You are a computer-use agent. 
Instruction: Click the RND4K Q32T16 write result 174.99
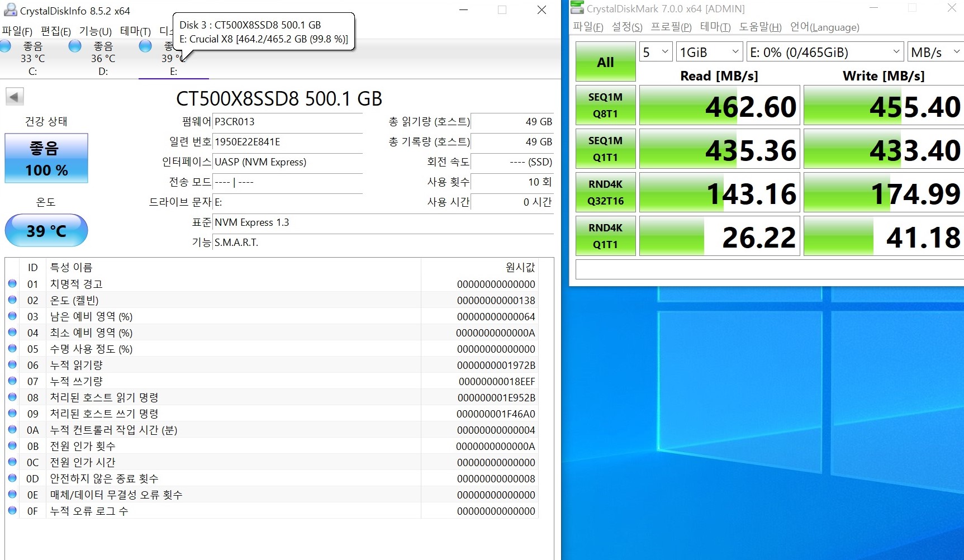point(884,192)
